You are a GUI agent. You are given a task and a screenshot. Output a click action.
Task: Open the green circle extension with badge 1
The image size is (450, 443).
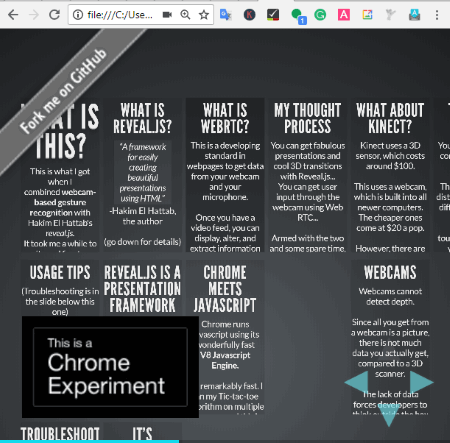[x=298, y=16]
